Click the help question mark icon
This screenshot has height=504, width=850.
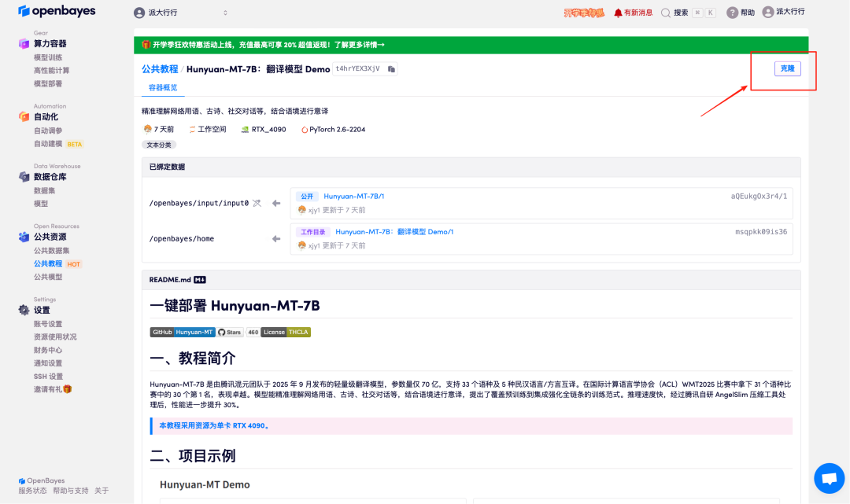point(732,13)
